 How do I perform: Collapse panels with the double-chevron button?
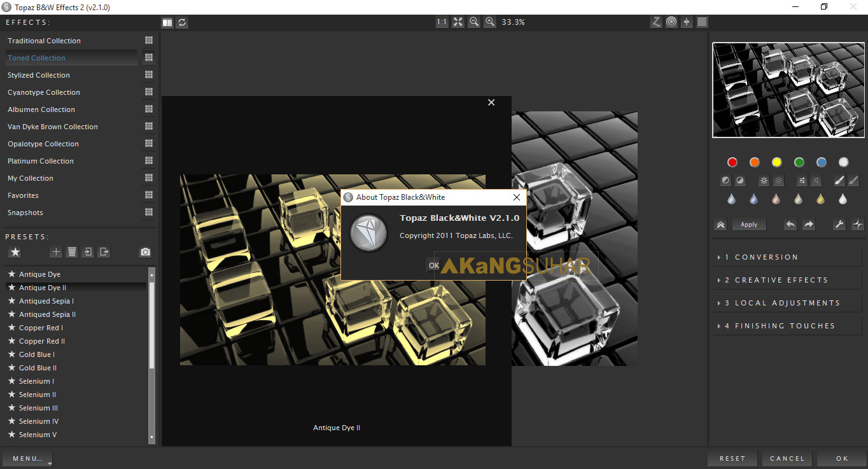click(x=720, y=224)
